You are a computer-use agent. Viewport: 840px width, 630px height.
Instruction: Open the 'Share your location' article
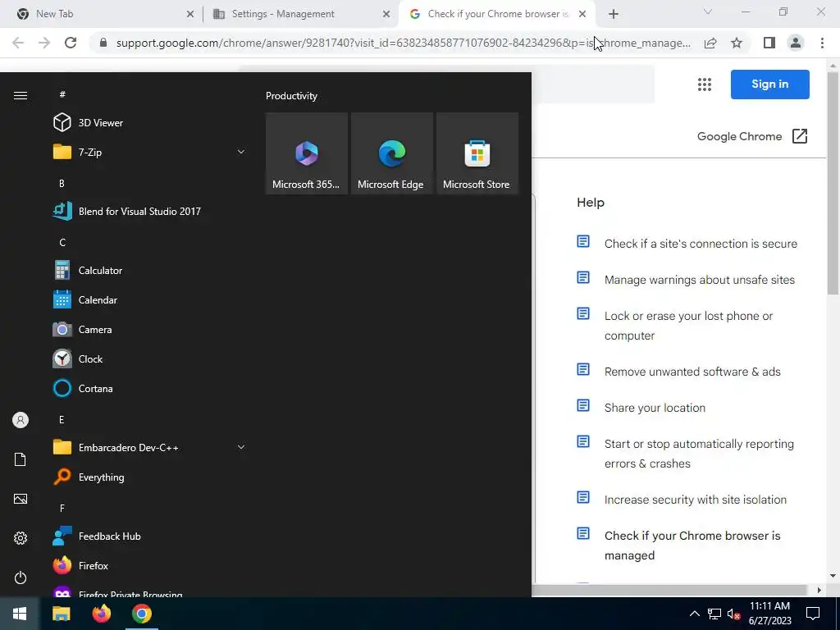click(655, 408)
